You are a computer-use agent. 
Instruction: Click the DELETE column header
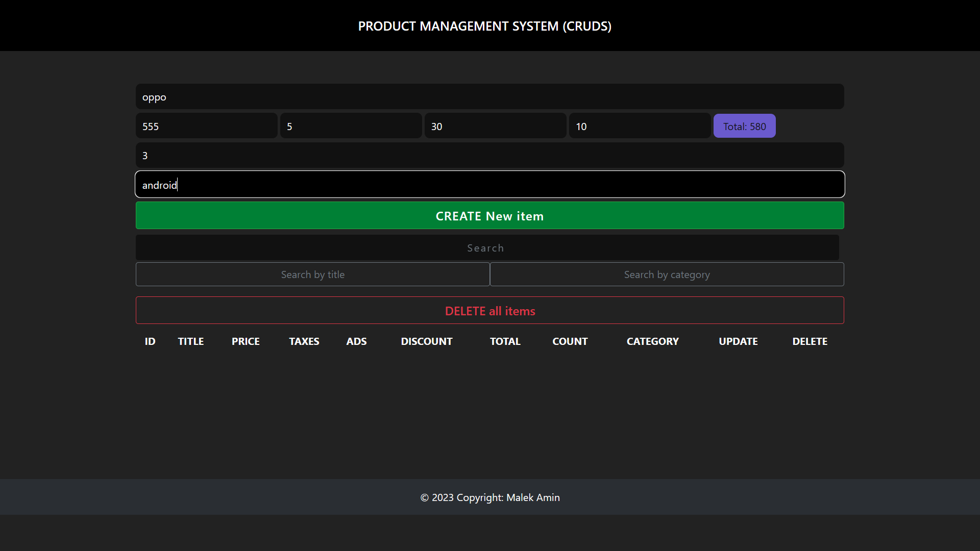pyautogui.click(x=810, y=341)
